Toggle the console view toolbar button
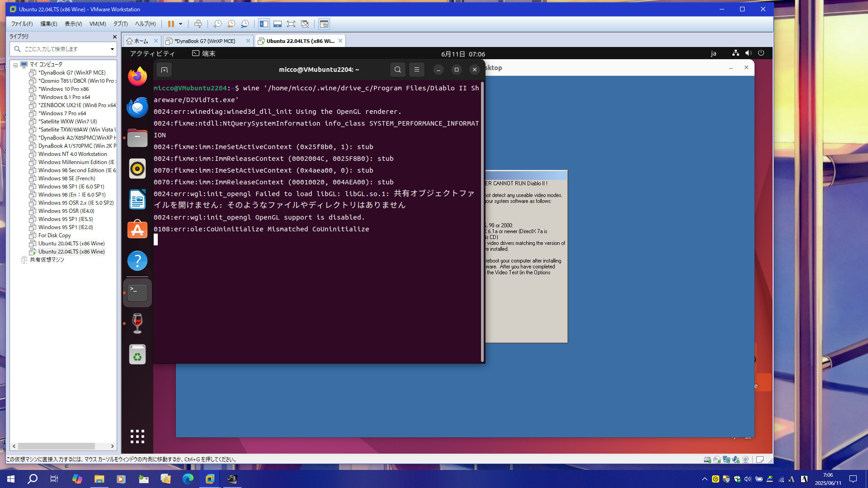Image resolution: width=868 pixels, height=488 pixels. click(x=324, y=24)
